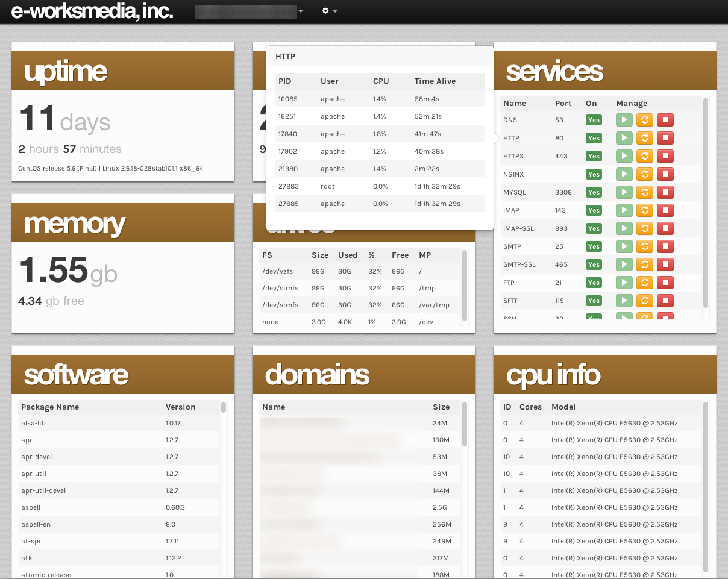728x579 pixels.
Task: Click the IMAP 'Yes' status badge
Action: click(x=594, y=210)
